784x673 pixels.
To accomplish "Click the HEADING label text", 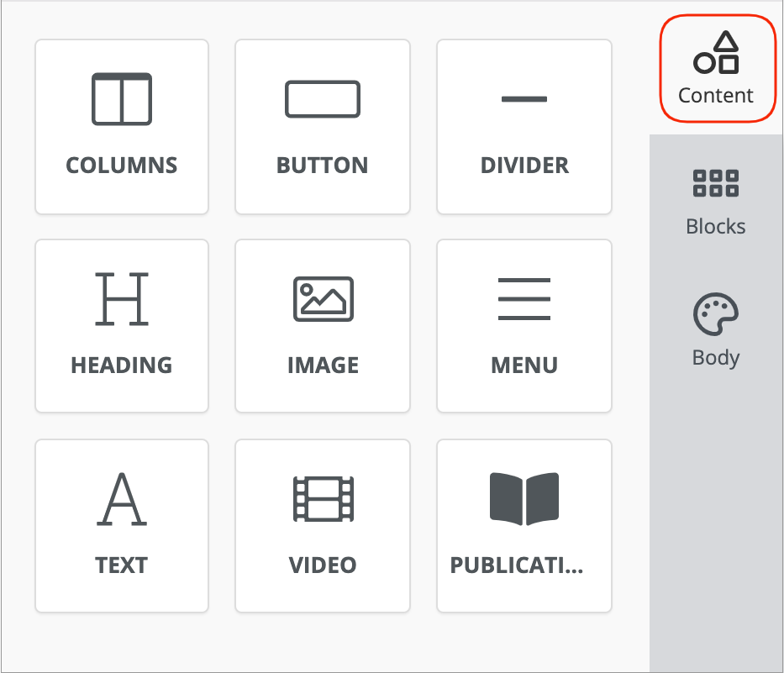I will point(122,365).
